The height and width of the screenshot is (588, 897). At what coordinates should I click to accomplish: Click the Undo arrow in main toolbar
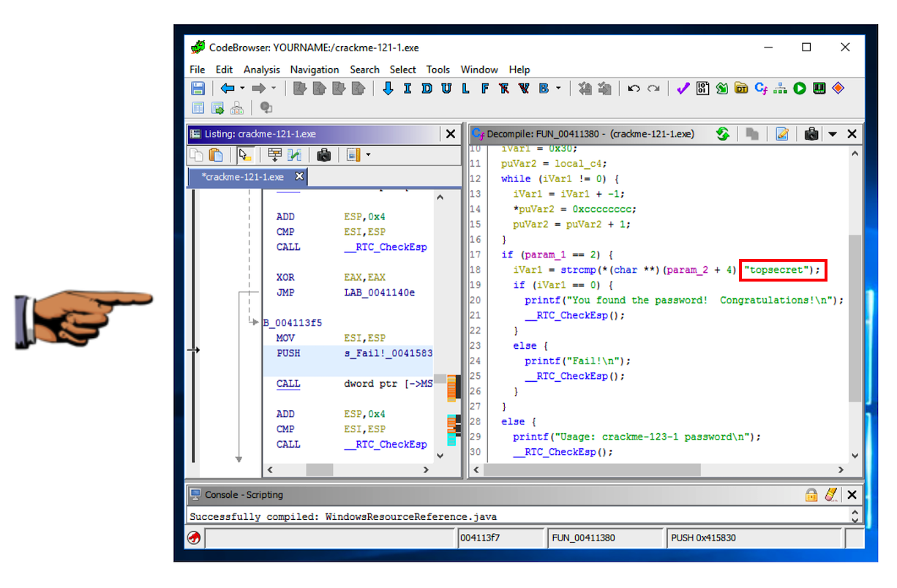pos(634,88)
